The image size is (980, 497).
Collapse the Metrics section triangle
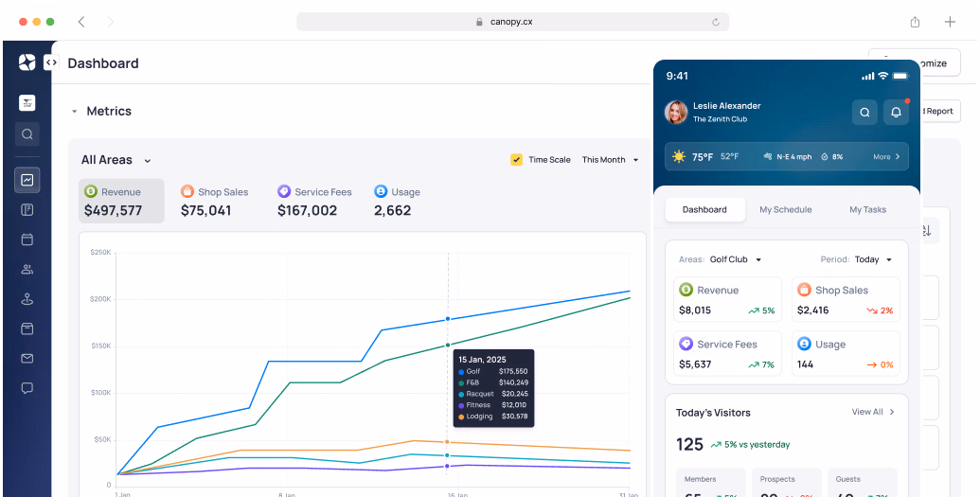[x=75, y=112]
